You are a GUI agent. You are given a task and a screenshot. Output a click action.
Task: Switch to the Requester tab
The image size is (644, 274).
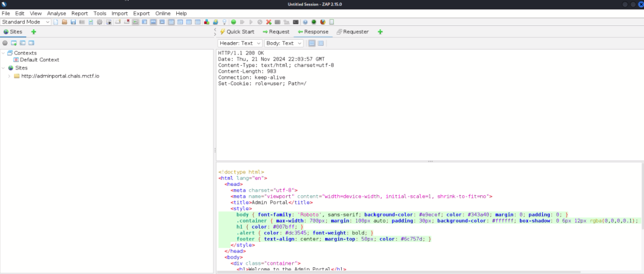click(x=352, y=32)
